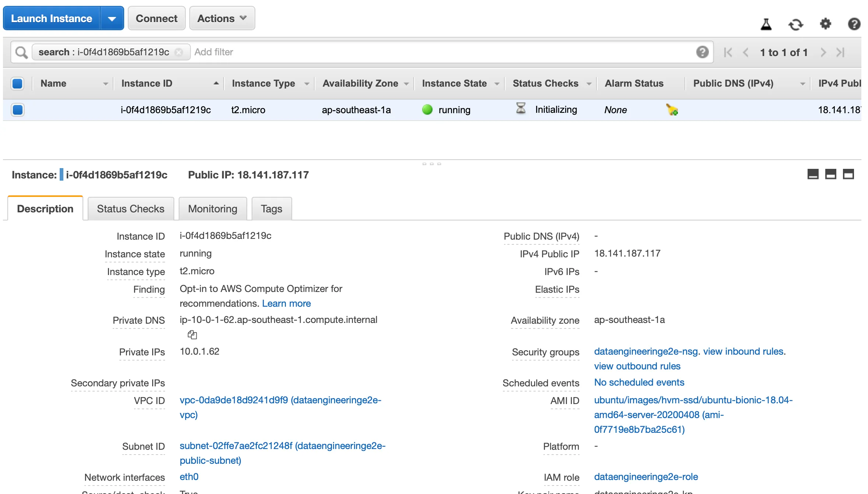Go to the first page of results
The image size is (868, 494).
coord(728,52)
